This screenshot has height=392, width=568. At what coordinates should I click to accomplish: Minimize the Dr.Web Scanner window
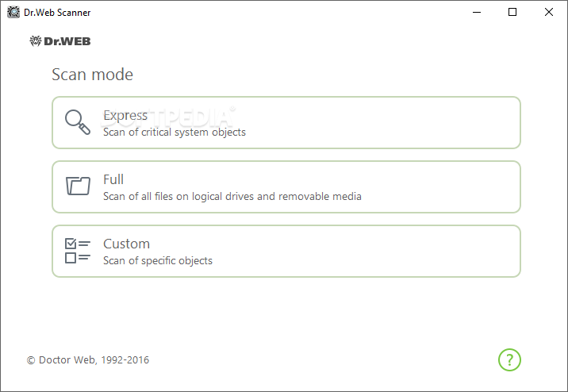pyautogui.click(x=477, y=13)
